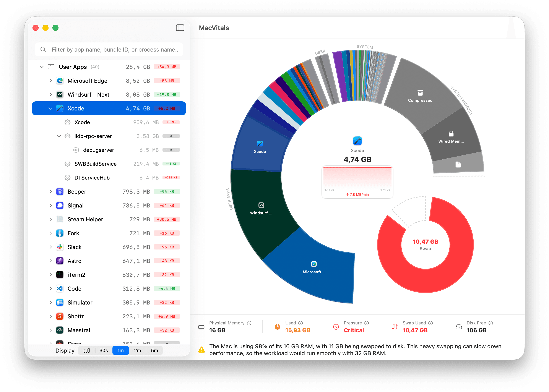Set the display interval to 5m
The width and height of the screenshot is (549, 392).
[x=154, y=350]
